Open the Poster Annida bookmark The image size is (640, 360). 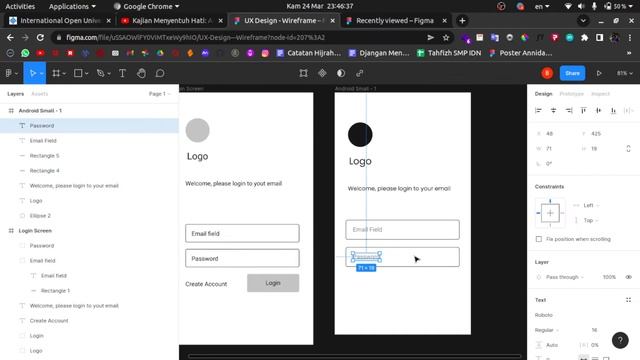coord(520,53)
